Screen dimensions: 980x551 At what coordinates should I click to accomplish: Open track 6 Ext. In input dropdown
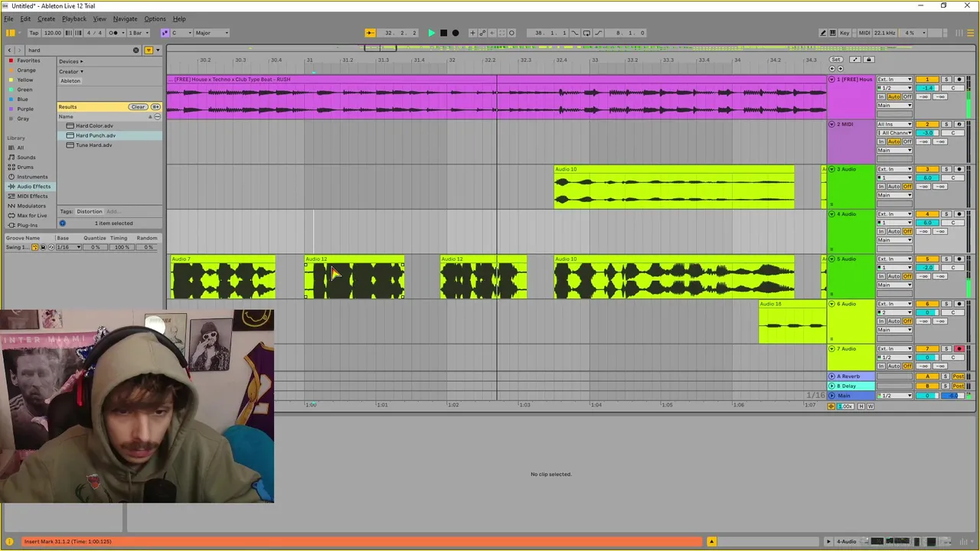pyautogui.click(x=894, y=304)
